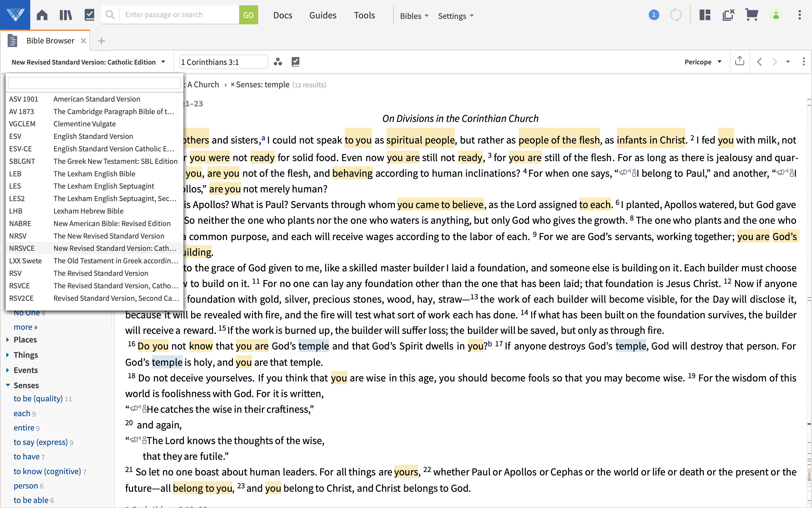812x508 pixels.
Task: Navigate back with left arrow
Action: (759, 62)
